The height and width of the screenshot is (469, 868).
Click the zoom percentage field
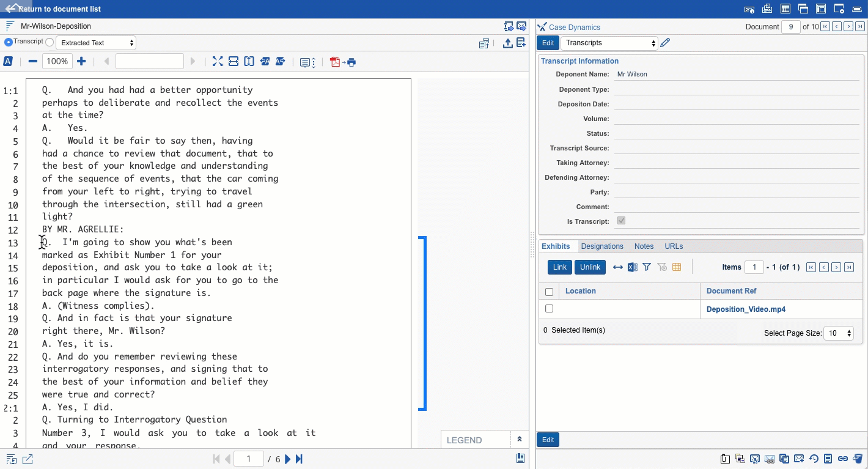pos(57,61)
